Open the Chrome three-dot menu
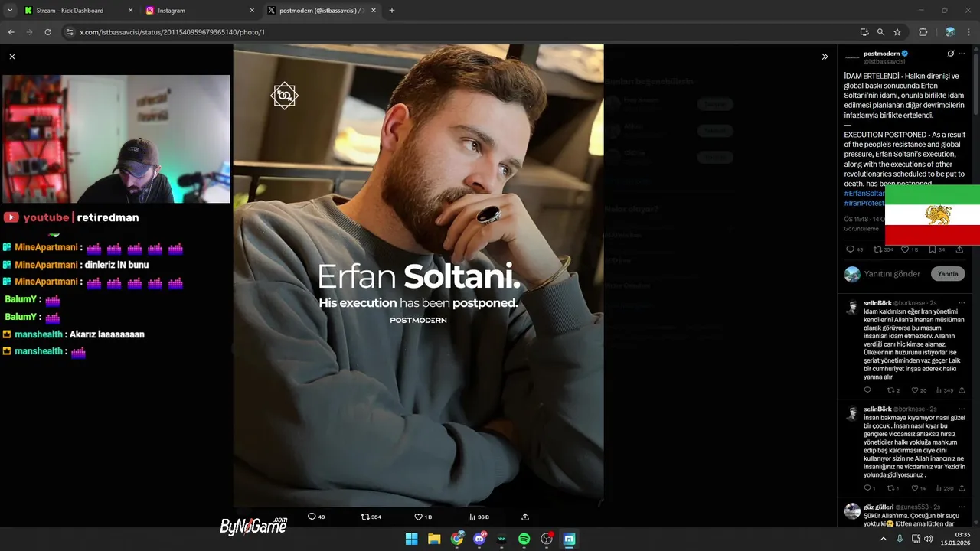Image resolution: width=980 pixels, height=551 pixels. [x=969, y=32]
